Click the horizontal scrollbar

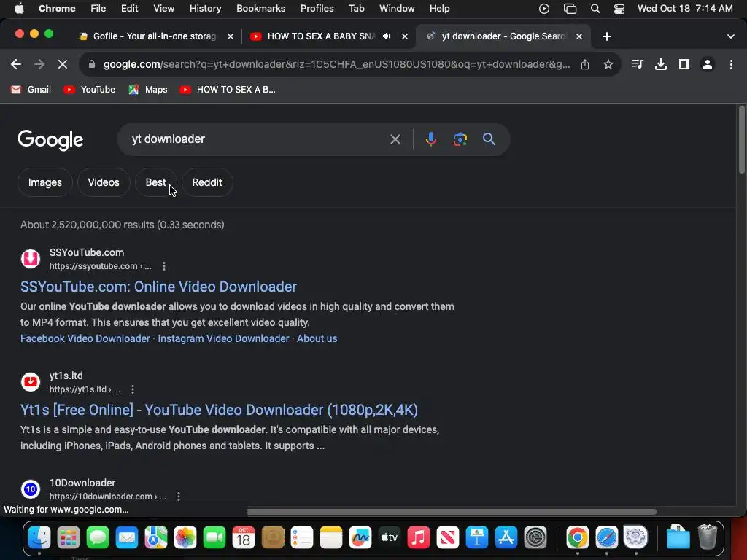(451, 512)
